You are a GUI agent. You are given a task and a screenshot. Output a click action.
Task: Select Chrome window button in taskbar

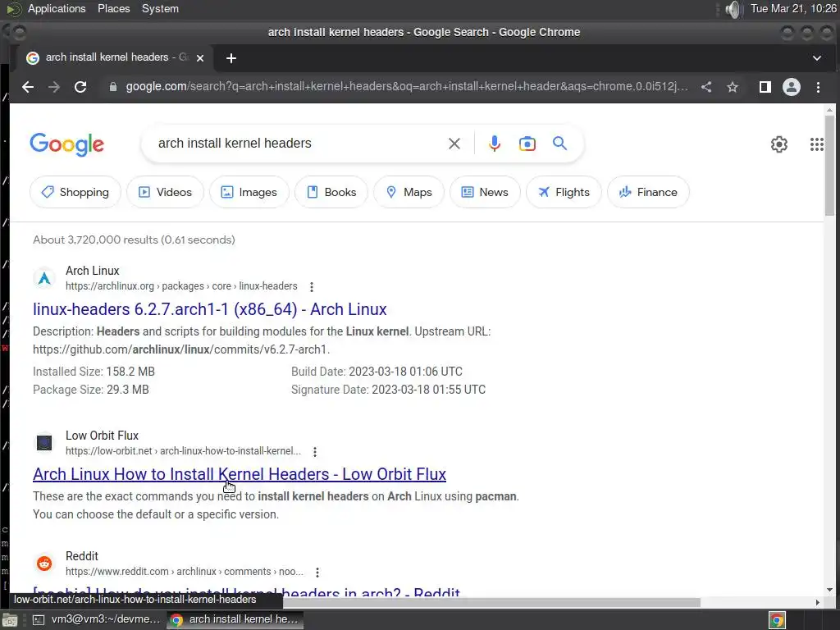coord(235,620)
